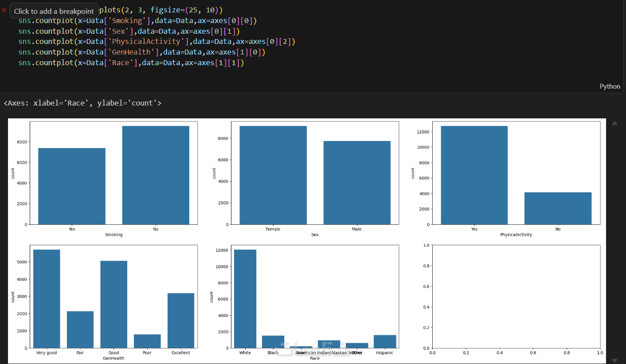Click the White bar in the Race chart

coord(245,299)
